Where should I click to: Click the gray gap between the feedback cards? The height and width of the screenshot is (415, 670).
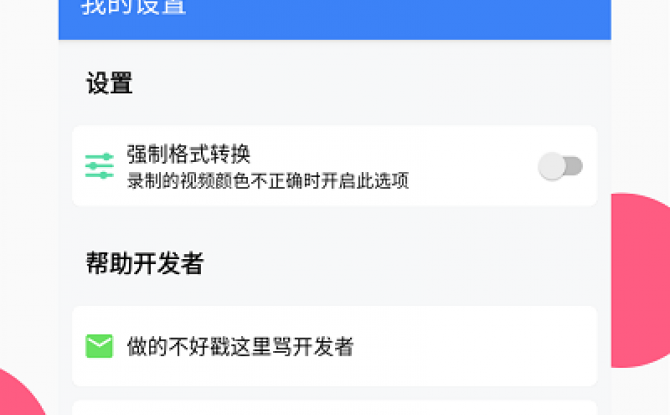click(x=335, y=393)
